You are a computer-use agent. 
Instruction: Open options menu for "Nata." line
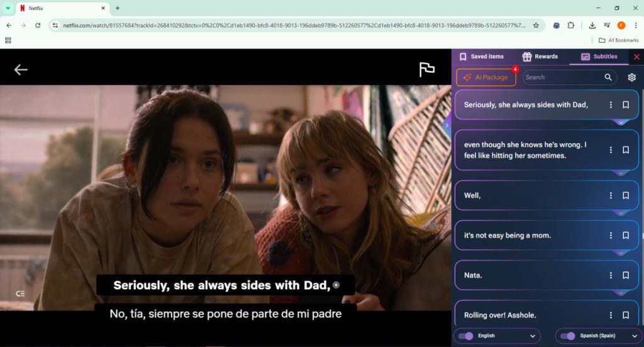coord(611,275)
